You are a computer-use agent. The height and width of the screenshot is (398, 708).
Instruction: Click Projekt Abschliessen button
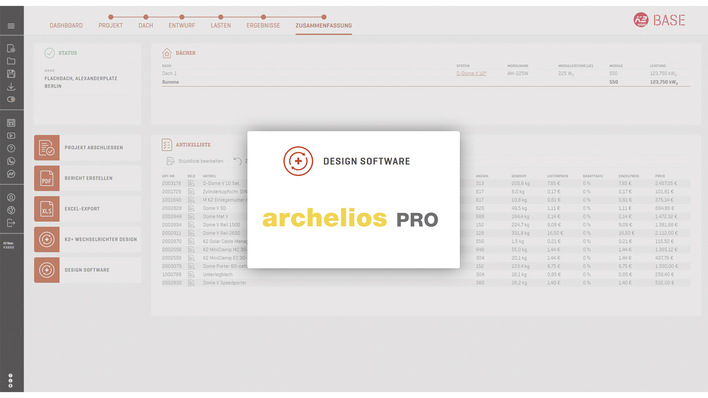coord(88,148)
